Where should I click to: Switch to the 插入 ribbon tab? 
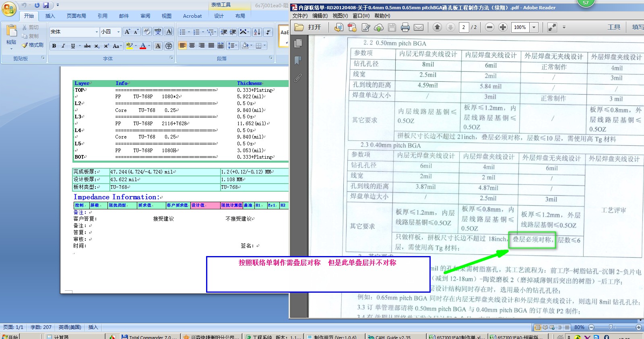coord(50,16)
